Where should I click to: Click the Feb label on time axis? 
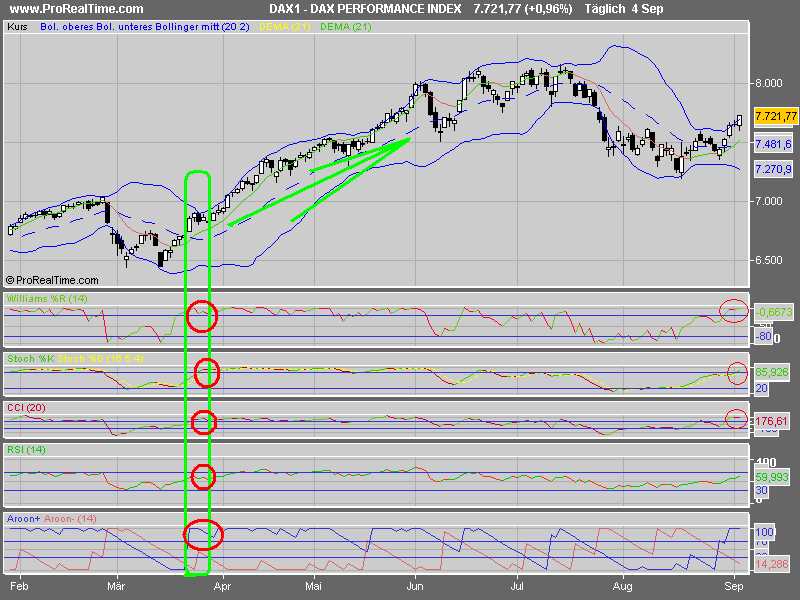point(19,586)
